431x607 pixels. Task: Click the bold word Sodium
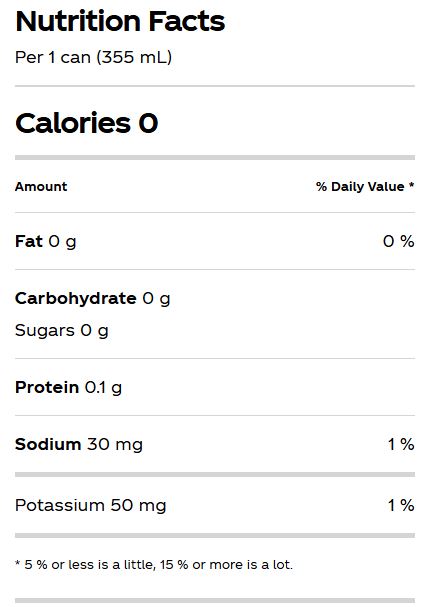pos(48,444)
